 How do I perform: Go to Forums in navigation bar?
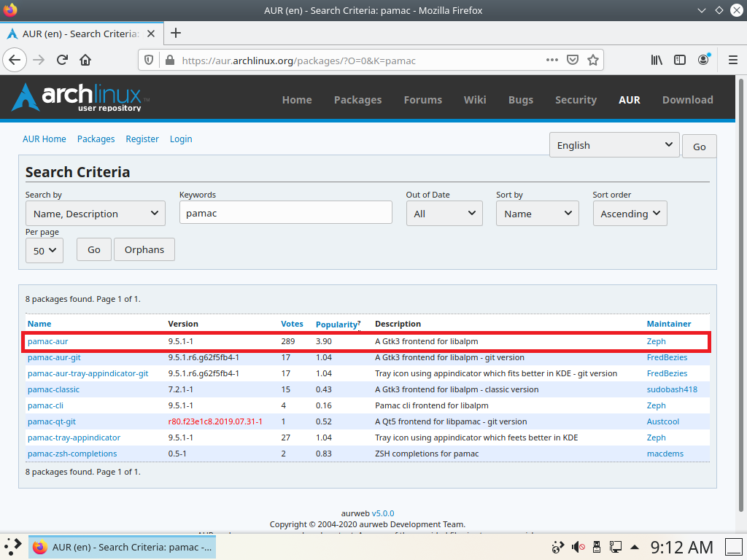pyautogui.click(x=423, y=99)
